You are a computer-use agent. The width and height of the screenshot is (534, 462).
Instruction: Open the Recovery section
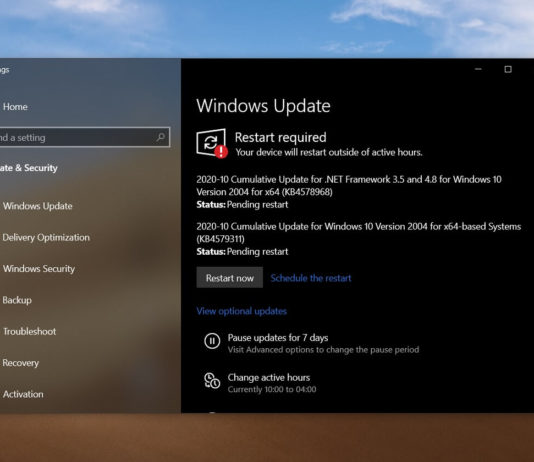pos(20,363)
